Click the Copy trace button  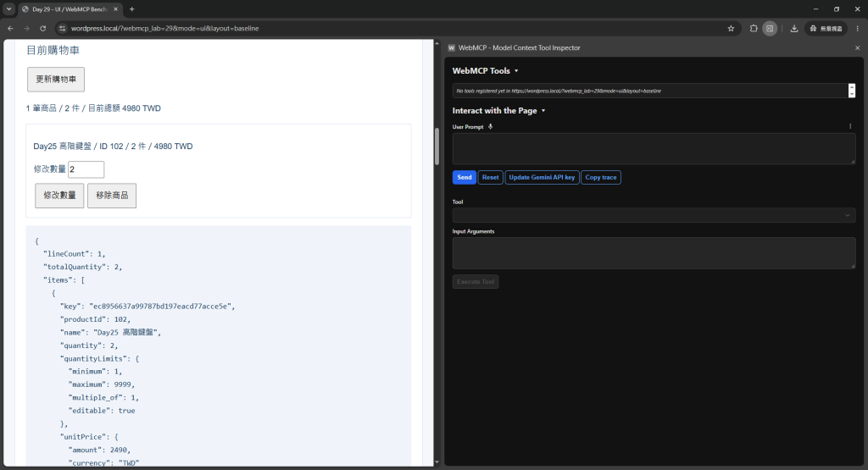601,178
